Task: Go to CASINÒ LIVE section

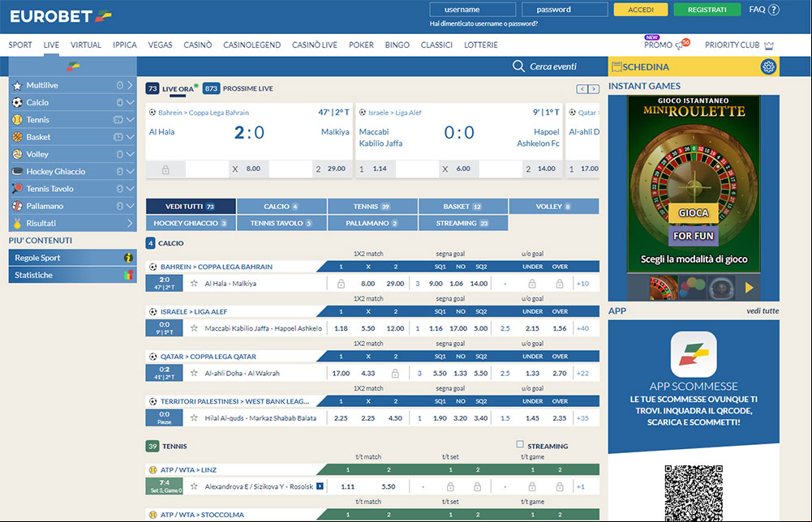Action: 315,45
